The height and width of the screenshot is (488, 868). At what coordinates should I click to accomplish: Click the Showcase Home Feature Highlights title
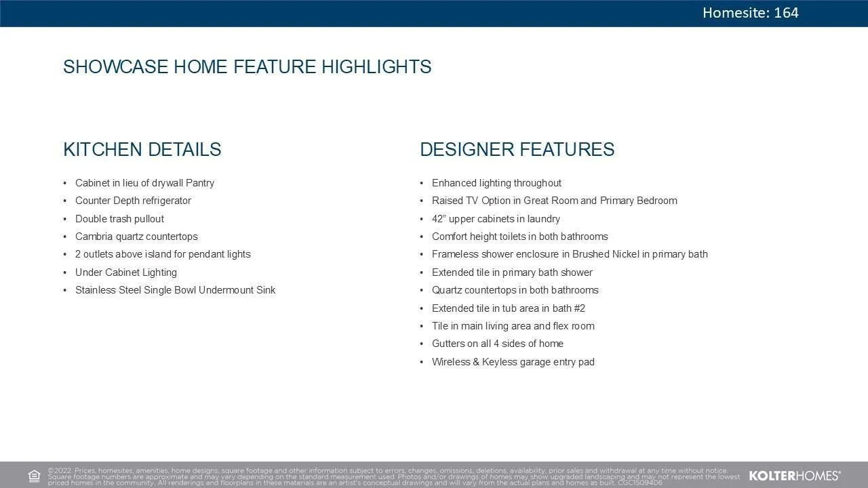tap(247, 67)
